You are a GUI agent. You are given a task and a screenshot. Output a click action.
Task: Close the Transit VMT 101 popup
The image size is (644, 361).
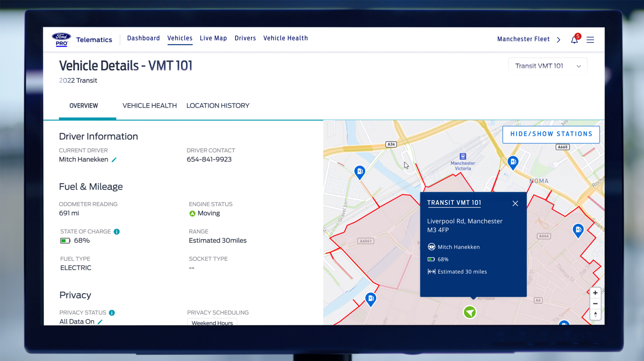coord(515,203)
